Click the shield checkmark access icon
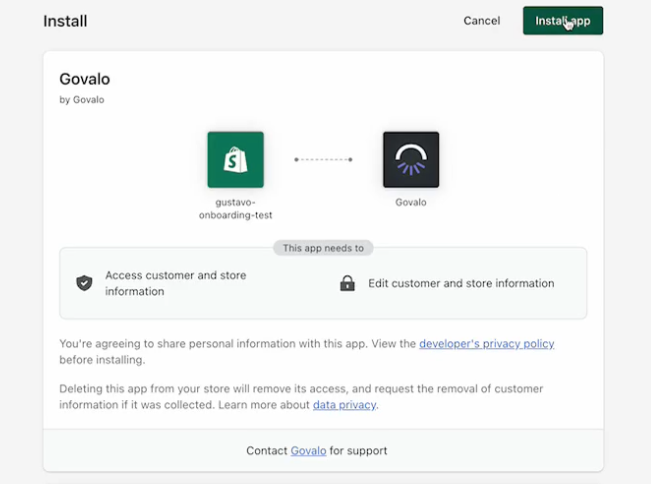Image resolution: width=651 pixels, height=484 pixels. coord(84,283)
